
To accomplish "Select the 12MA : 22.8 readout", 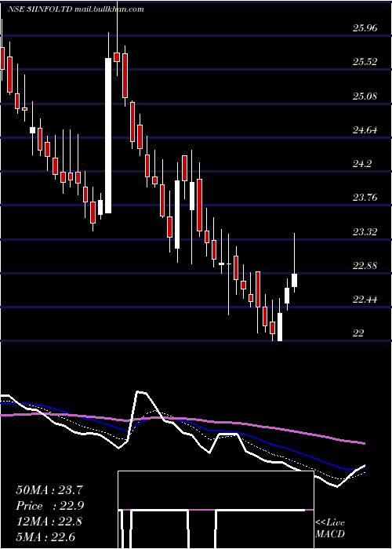I will click(x=49, y=522).
